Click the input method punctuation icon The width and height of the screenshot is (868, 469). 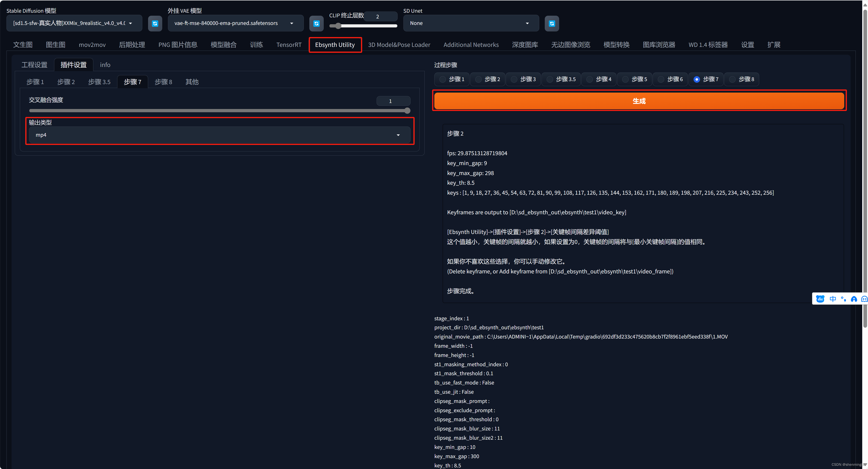coord(844,299)
